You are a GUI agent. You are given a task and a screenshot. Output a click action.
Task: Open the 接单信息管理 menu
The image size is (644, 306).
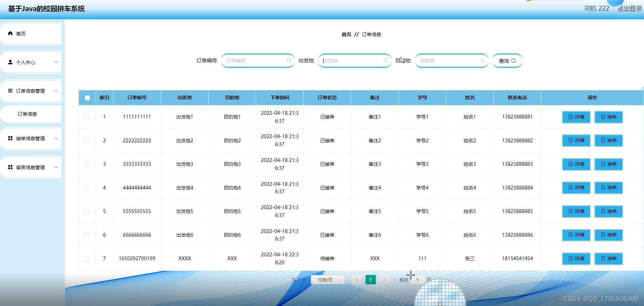pos(31,139)
